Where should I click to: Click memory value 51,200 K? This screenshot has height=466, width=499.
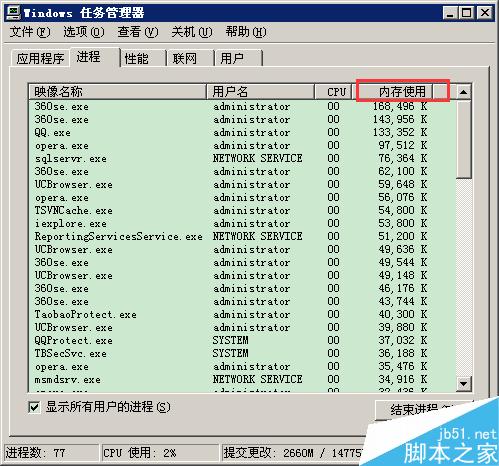(x=403, y=236)
